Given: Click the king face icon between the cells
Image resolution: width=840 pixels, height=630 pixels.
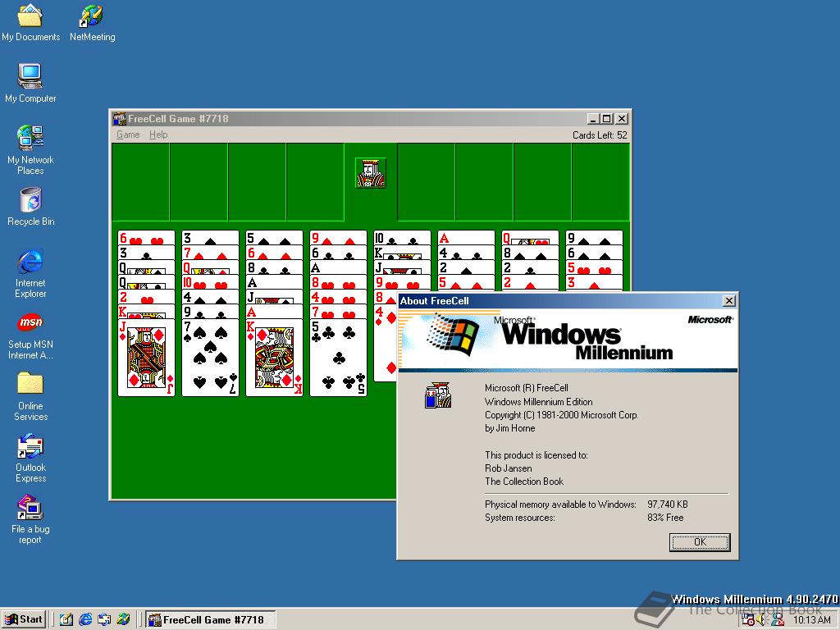Looking at the screenshot, I should [x=371, y=173].
